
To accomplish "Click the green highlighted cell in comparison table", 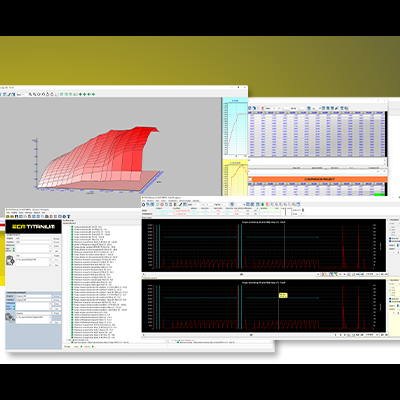I will [379, 194].
